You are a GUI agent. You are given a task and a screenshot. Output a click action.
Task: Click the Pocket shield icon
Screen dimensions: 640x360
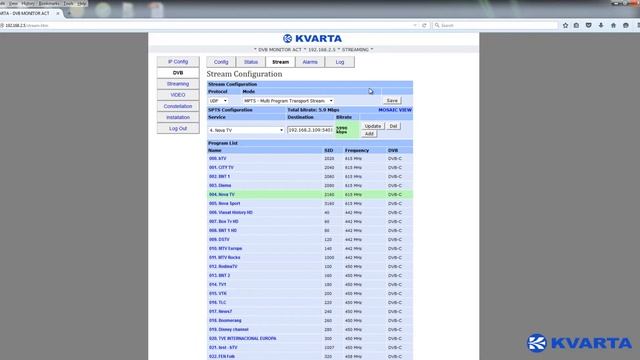[589, 25]
